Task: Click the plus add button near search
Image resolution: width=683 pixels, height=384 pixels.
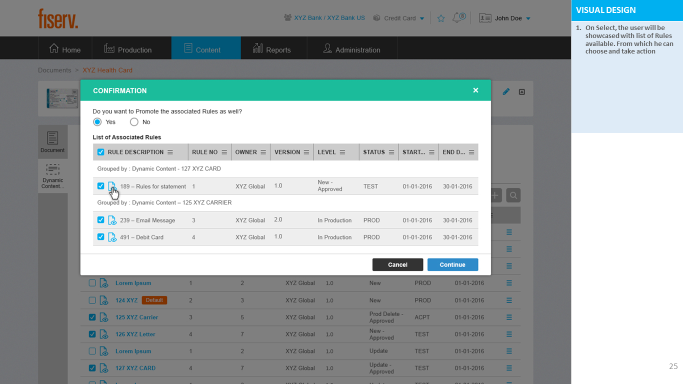Action: tap(496, 195)
